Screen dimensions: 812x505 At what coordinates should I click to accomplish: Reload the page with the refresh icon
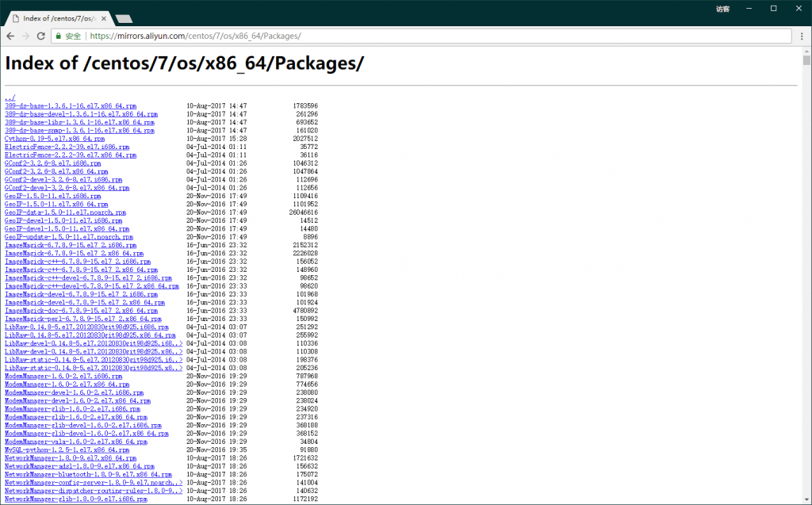click(x=41, y=36)
